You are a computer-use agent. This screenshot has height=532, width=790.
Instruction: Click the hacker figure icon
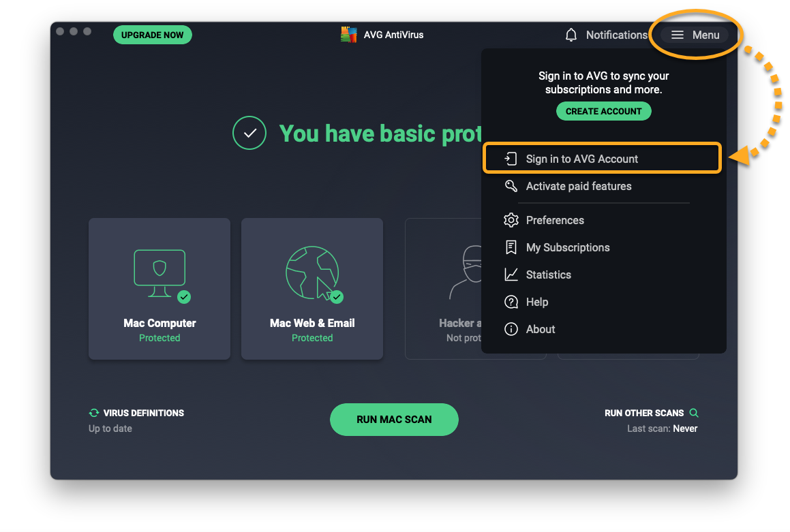pyautogui.click(x=466, y=272)
